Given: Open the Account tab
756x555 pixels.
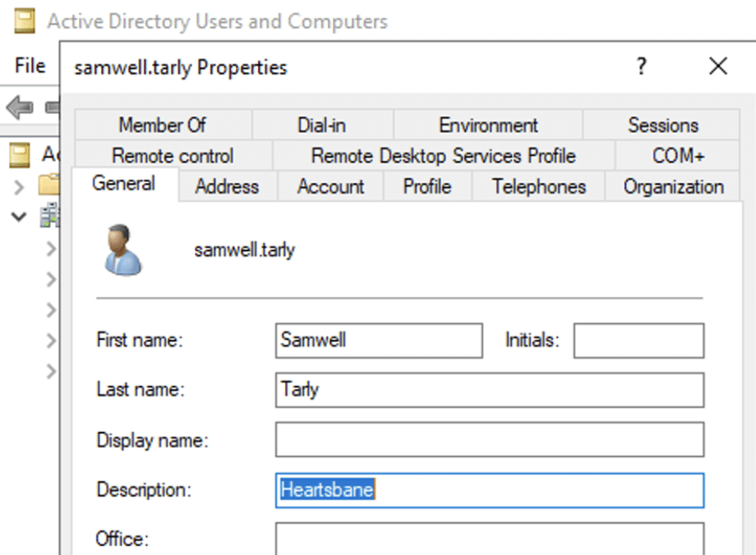Looking at the screenshot, I should (x=330, y=186).
